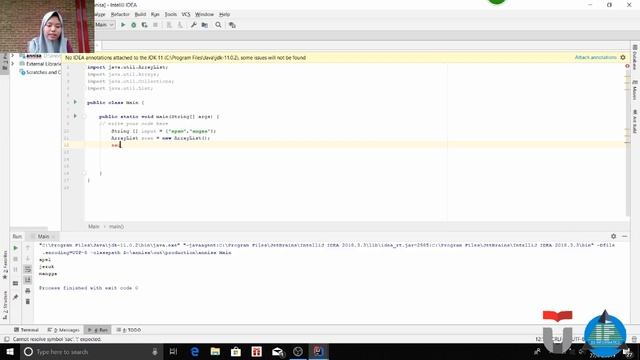Click the editor vertical scrollbar
The height and width of the screenshot is (360, 640).
point(627,143)
